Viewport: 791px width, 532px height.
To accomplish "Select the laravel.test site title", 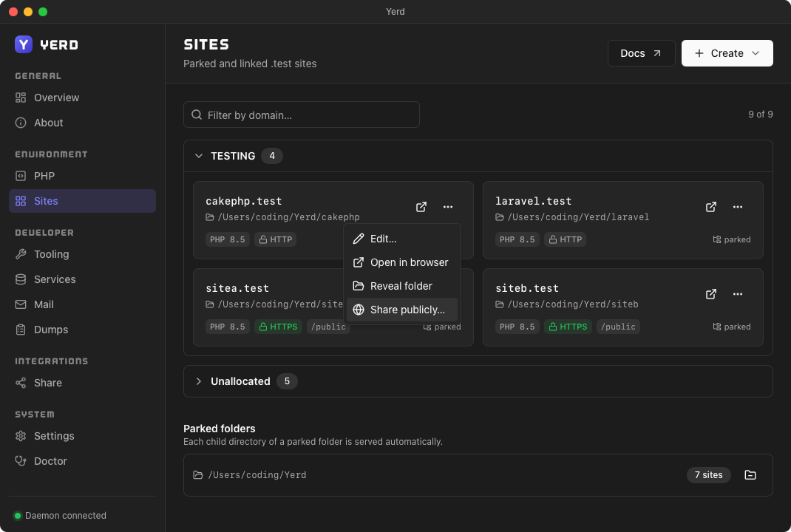I will [x=533, y=201].
